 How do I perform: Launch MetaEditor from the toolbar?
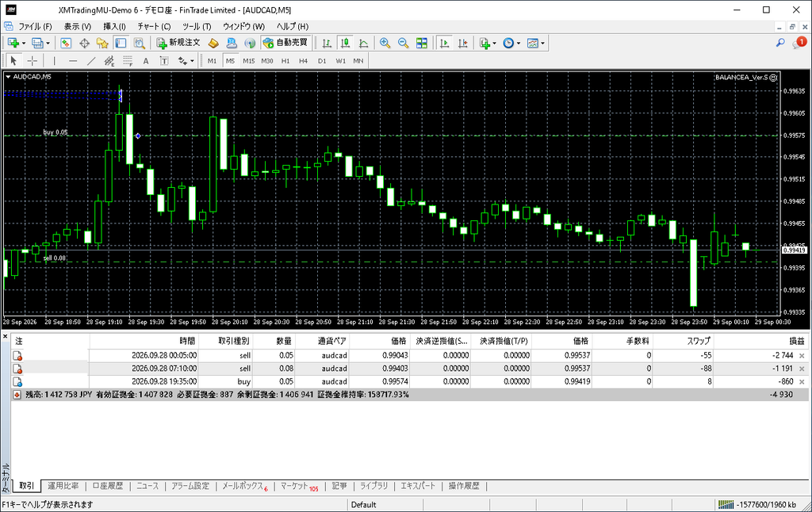(x=213, y=43)
